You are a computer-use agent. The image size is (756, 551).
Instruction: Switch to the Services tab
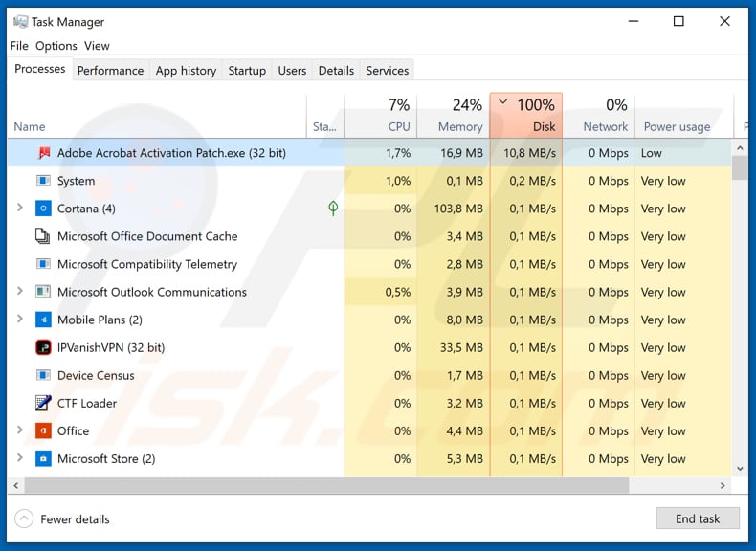click(388, 71)
